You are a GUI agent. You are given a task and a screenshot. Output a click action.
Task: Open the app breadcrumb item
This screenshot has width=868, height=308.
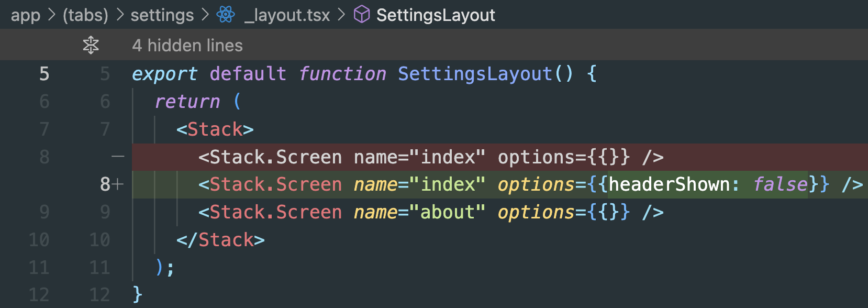pos(26,15)
